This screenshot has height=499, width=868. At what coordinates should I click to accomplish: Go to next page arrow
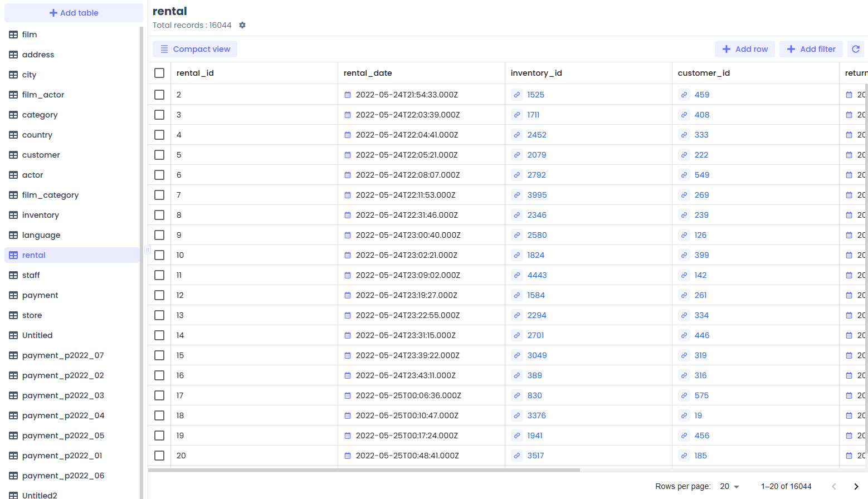pyautogui.click(x=856, y=486)
